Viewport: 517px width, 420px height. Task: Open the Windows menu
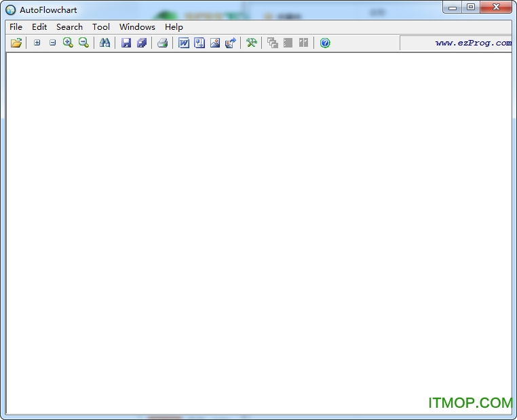point(137,26)
